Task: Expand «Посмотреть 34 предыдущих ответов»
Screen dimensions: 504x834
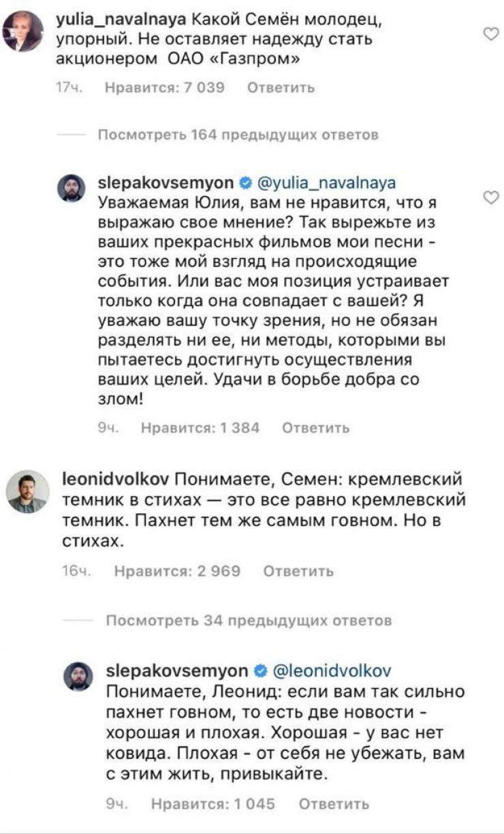Action: tap(249, 621)
